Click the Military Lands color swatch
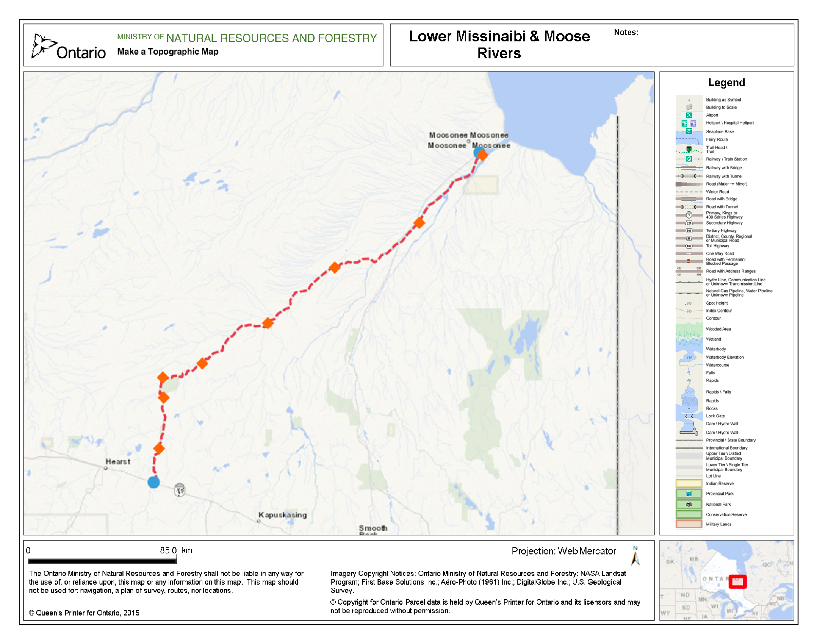This screenshot has width=817, height=644. [689, 524]
